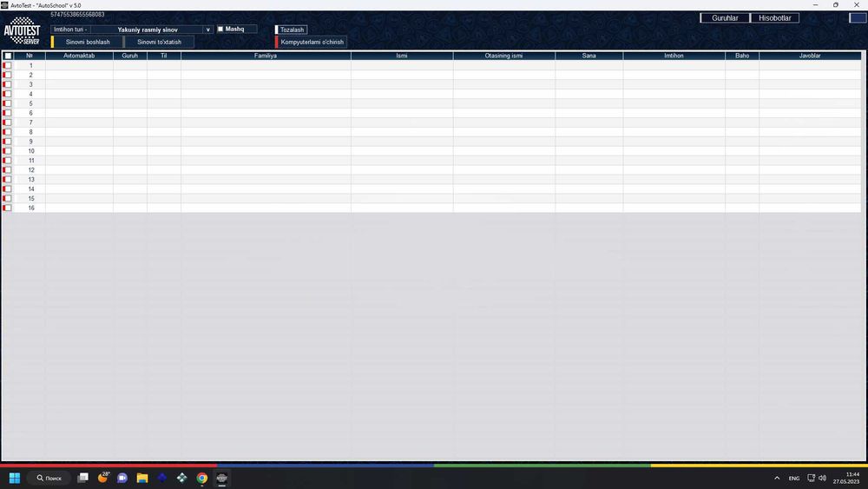Click the Imtihon column header
Image resolution: width=868 pixels, height=489 pixels.
674,56
